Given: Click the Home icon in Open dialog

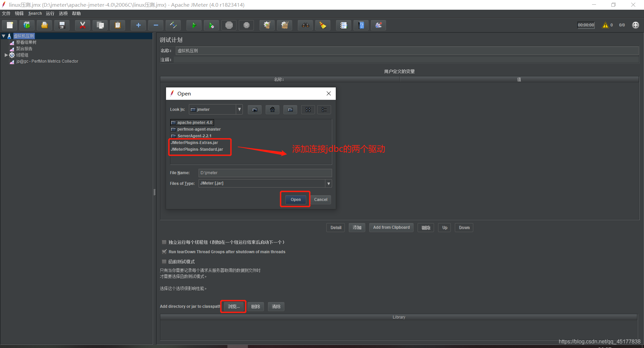Looking at the screenshot, I should tap(272, 110).
